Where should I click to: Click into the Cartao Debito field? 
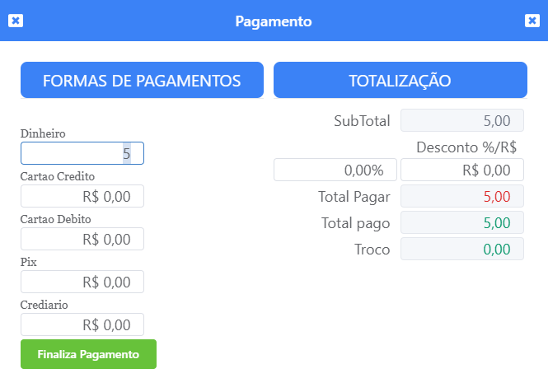click(x=82, y=239)
